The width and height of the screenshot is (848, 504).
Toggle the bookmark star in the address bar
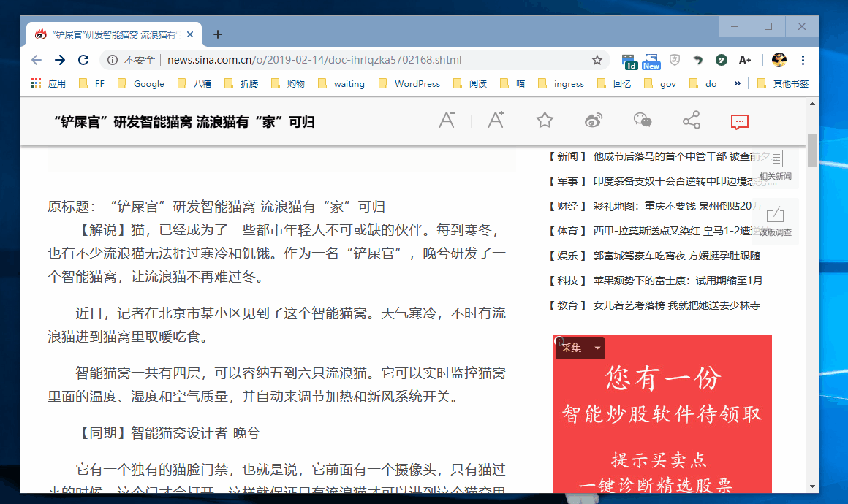coord(597,60)
